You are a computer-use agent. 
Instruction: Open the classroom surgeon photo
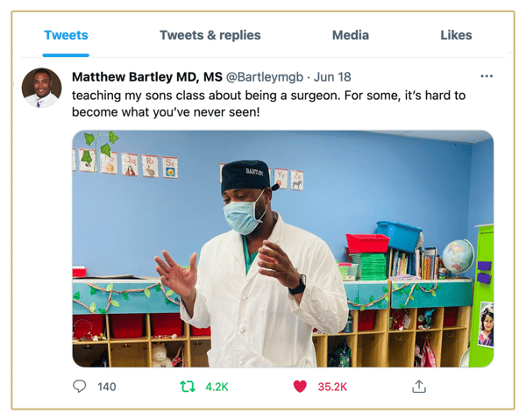tap(282, 248)
